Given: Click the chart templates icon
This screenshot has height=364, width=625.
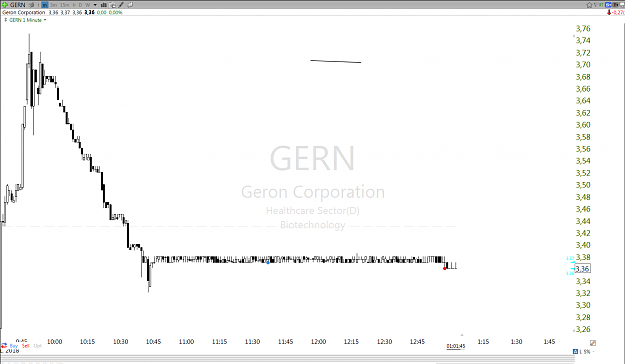Looking at the screenshot, I should tap(113, 5).
